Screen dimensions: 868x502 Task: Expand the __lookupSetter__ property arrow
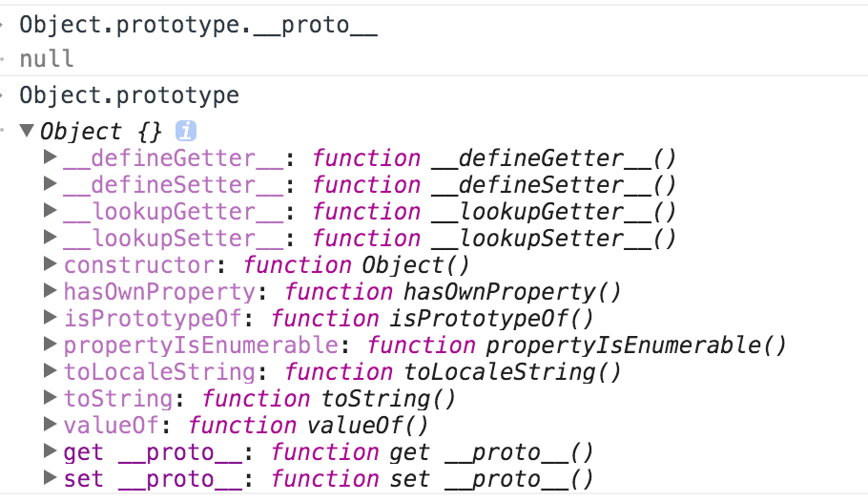tap(51, 237)
